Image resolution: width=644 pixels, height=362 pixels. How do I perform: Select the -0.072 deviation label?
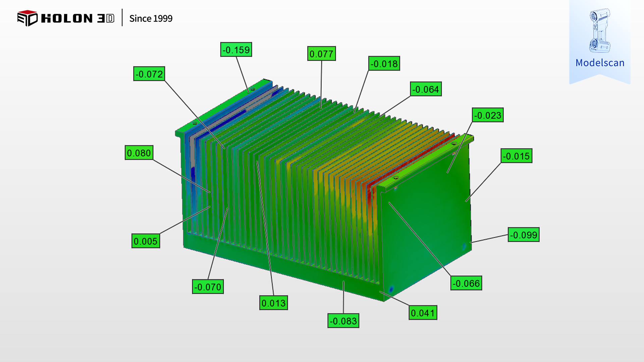[x=149, y=74]
